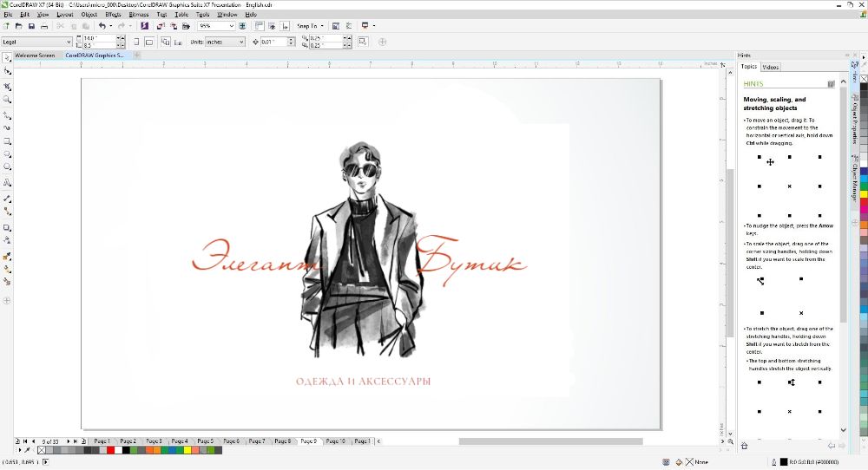
Task: Click the Print icon in the toolbar
Action: [44, 26]
